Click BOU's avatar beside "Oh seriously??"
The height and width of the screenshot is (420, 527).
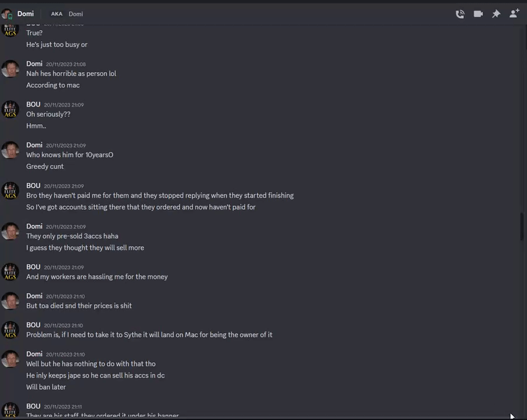[10, 109]
